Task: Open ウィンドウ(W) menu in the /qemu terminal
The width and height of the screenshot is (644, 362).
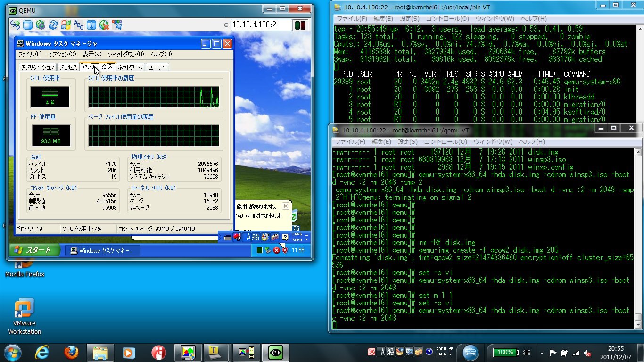Action: (493, 142)
